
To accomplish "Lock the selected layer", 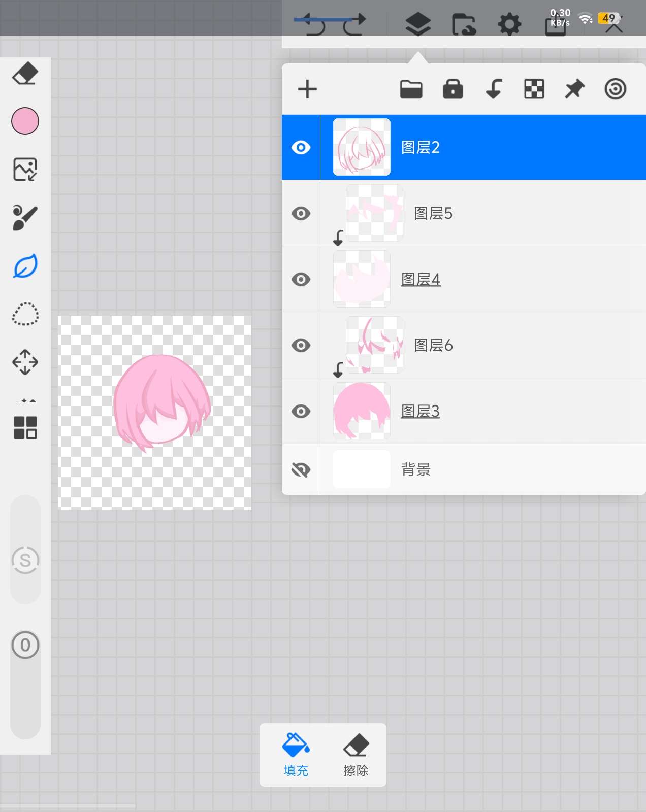I will tap(453, 89).
